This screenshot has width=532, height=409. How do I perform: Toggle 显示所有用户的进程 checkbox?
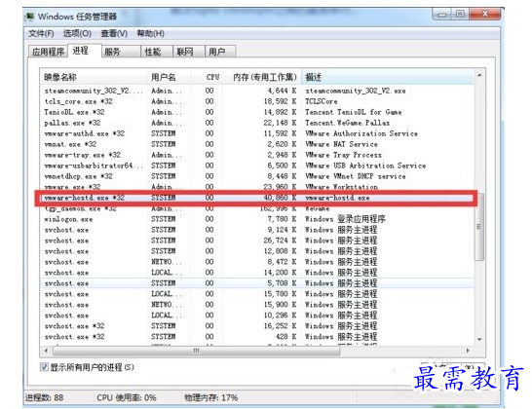[x=44, y=367]
